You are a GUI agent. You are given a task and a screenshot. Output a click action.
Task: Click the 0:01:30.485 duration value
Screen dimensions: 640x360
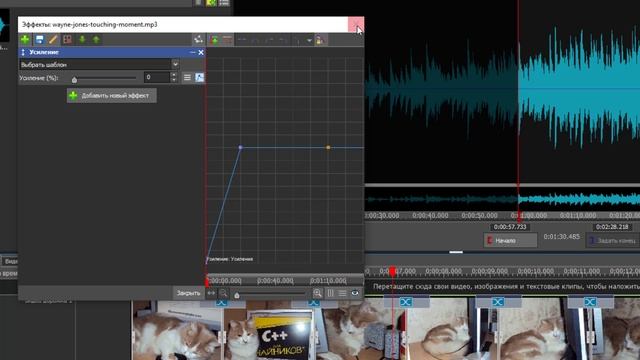click(562, 237)
